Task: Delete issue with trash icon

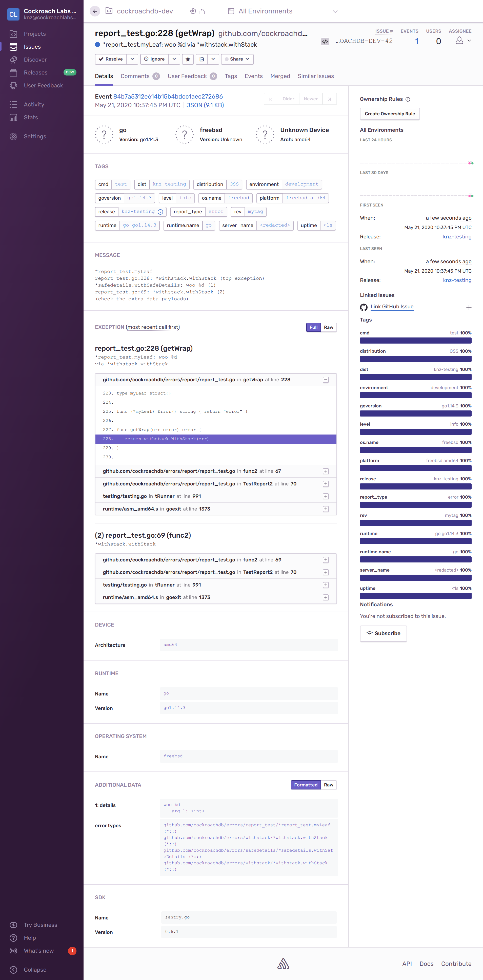Action: pyautogui.click(x=202, y=59)
